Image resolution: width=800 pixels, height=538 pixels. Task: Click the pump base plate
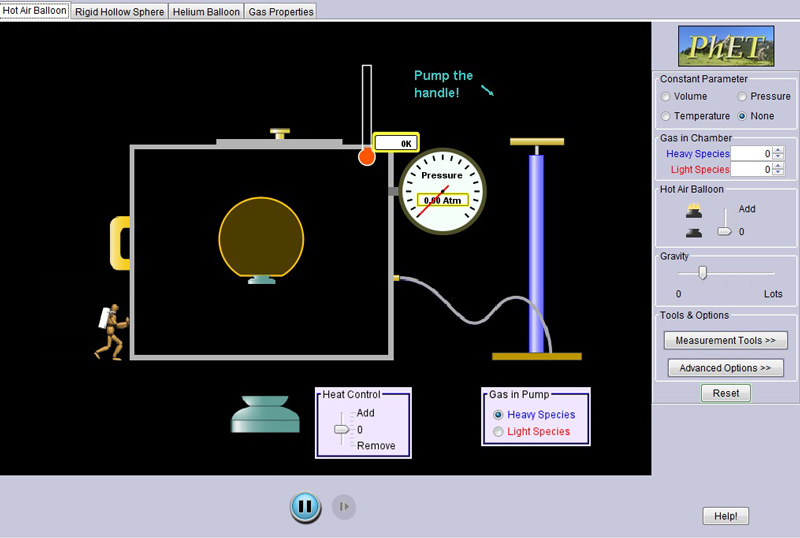[537, 356]
